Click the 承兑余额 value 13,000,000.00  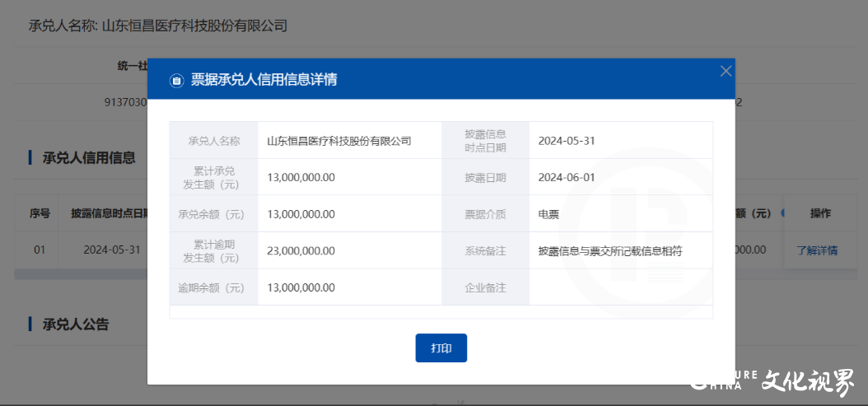301,214
